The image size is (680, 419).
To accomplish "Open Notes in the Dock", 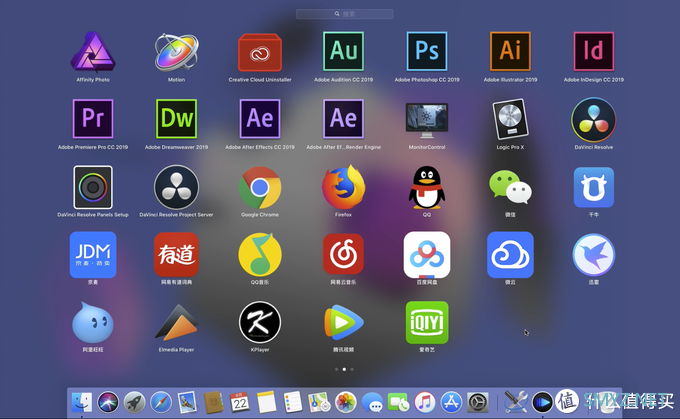I will 266,402.
